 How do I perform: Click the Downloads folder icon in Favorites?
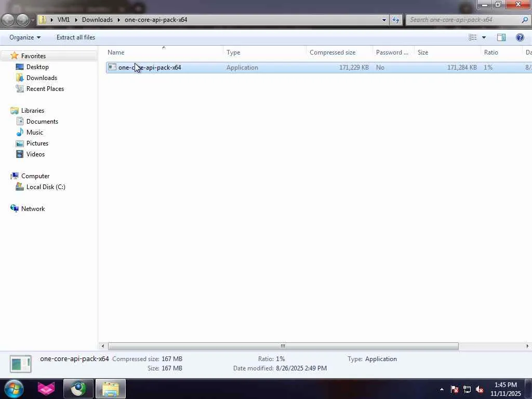20,78
